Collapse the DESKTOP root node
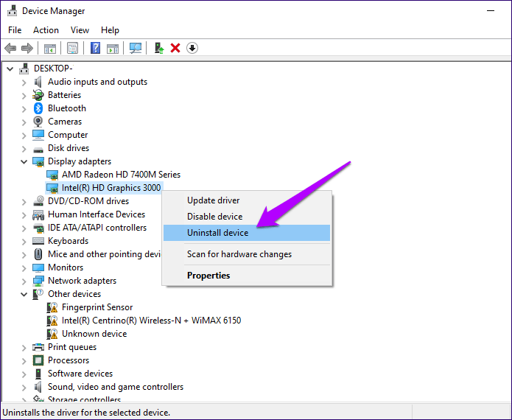 [10, 69]
